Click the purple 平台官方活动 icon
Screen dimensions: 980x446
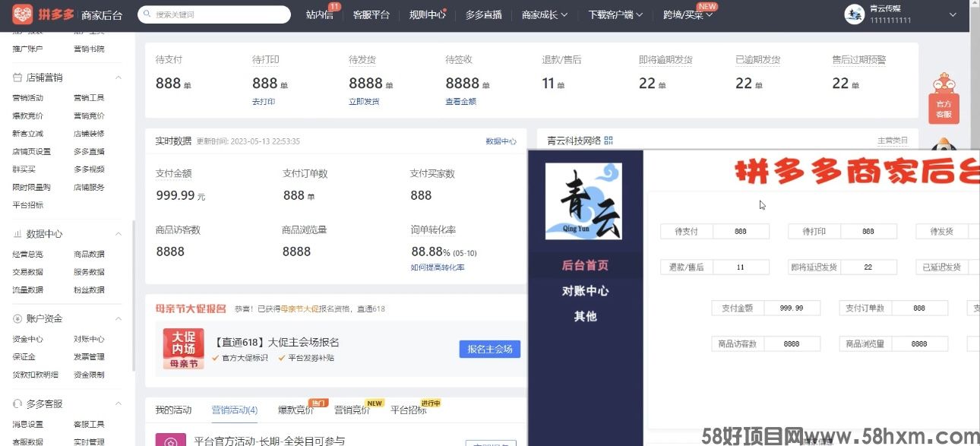[171, 440]
